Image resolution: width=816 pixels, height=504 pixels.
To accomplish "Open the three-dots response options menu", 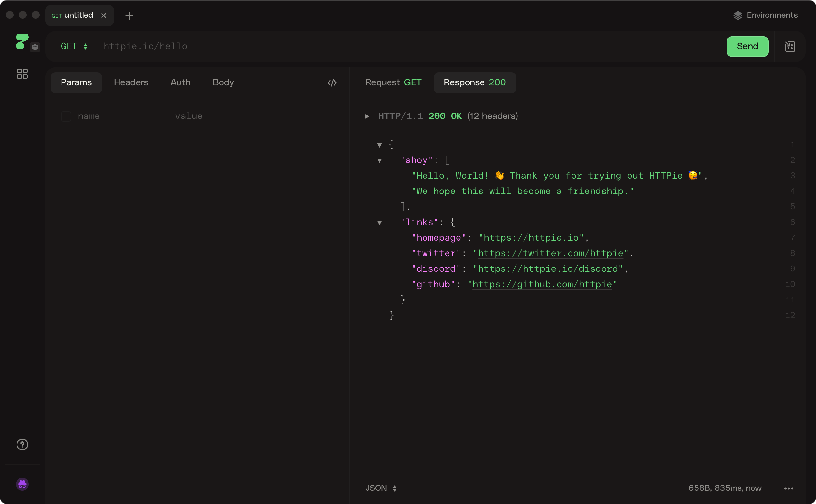I will [788, 488].
